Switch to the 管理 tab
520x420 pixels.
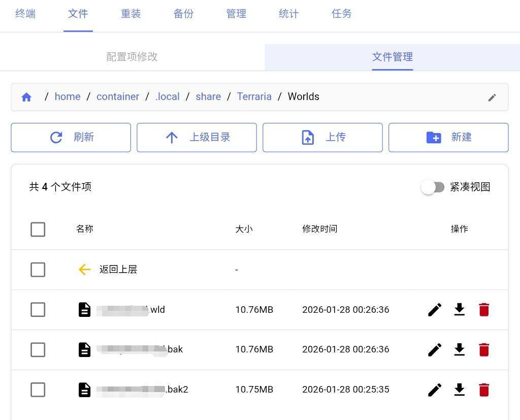coord(236,14)
